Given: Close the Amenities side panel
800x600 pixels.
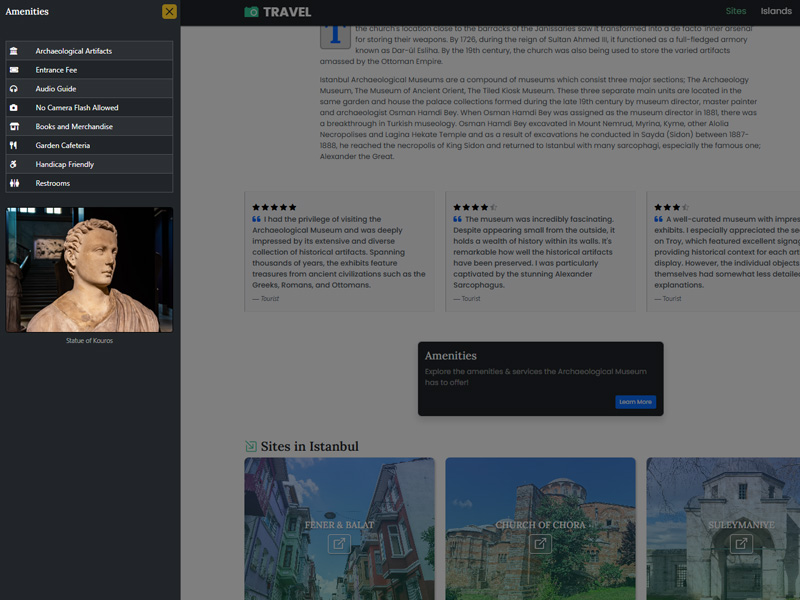Looking at the screenshot, I should point(169,12).
